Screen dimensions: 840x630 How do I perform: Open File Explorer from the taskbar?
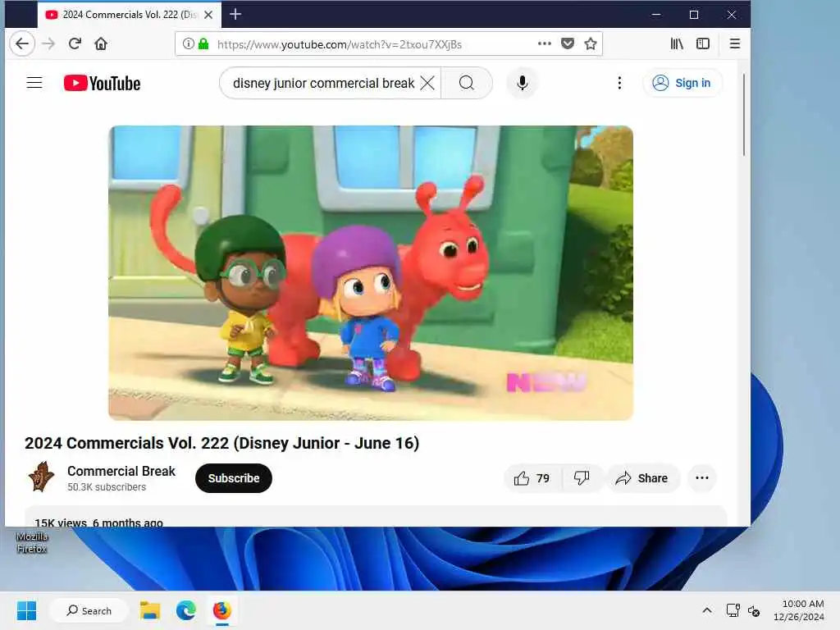point(150,610)
